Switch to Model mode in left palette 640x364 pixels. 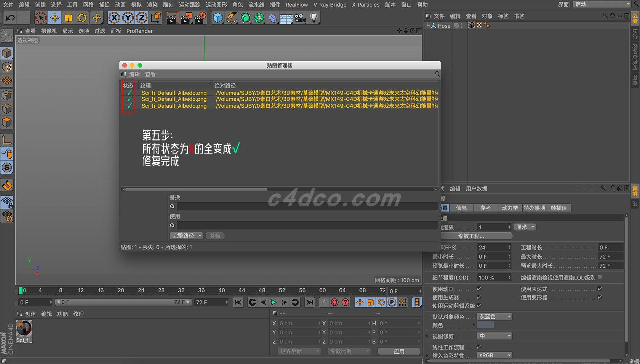click(7, 53)
